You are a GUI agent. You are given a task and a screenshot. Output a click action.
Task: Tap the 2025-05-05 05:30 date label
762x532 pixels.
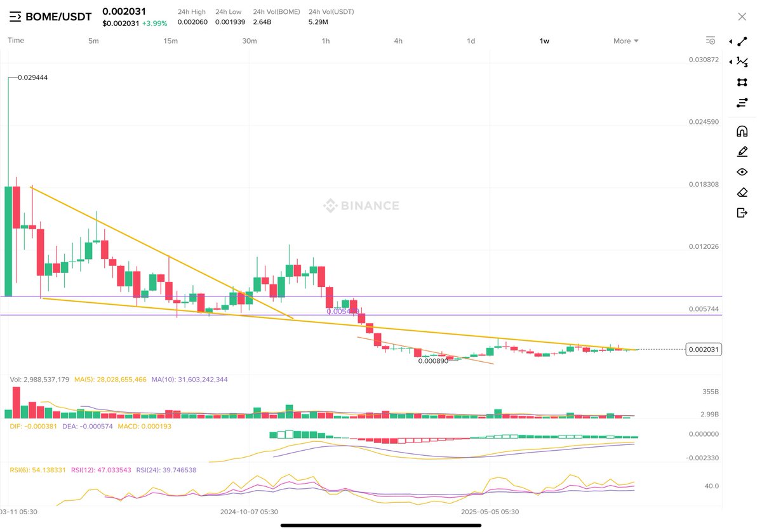click(490, 511)
